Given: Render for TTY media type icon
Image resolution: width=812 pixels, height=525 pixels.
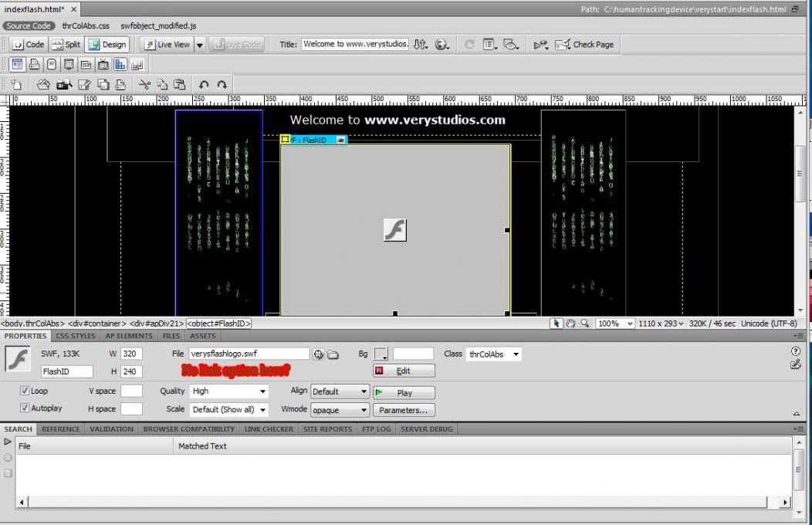Looking at the screenshot, I should 86,64.
